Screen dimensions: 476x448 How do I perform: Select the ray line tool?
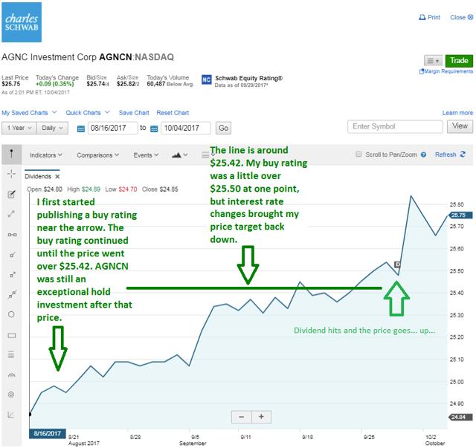(12, 255)
